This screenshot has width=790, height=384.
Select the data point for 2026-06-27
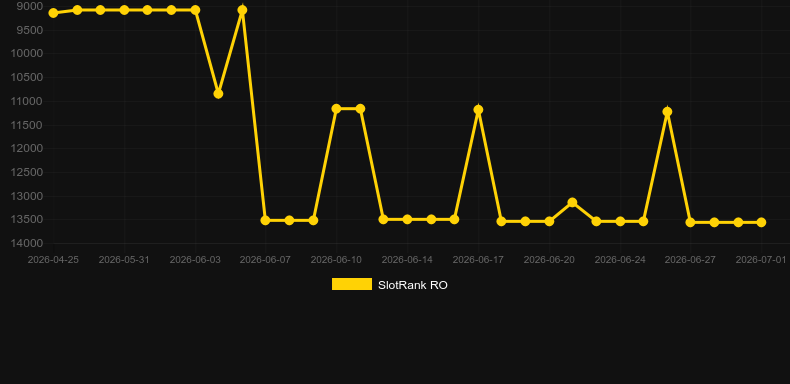click(691, 222)
